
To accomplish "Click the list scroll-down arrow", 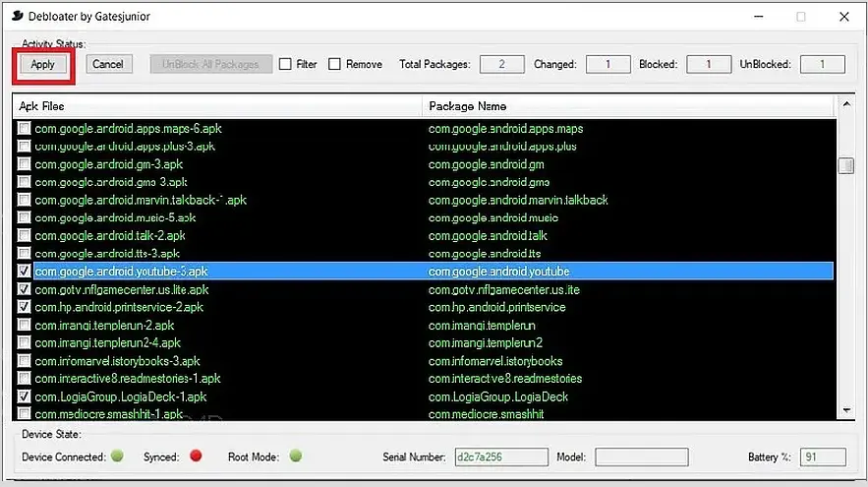I will pyautogui.click(x=846, y=410).
